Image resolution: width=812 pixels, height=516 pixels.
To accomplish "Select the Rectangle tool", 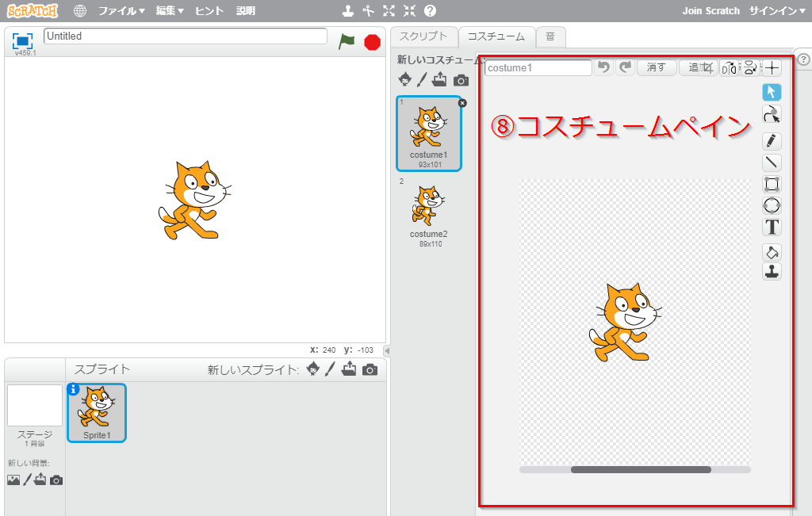I will tap(772, 184).
